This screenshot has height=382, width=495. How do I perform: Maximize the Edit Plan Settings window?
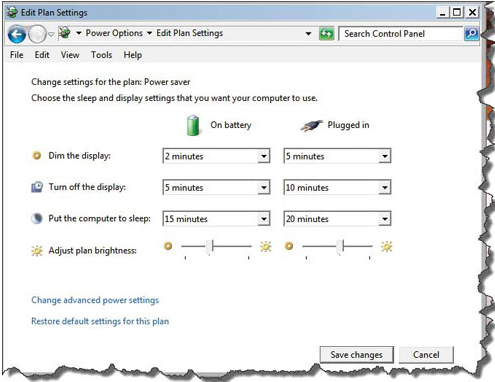(457, 13)
